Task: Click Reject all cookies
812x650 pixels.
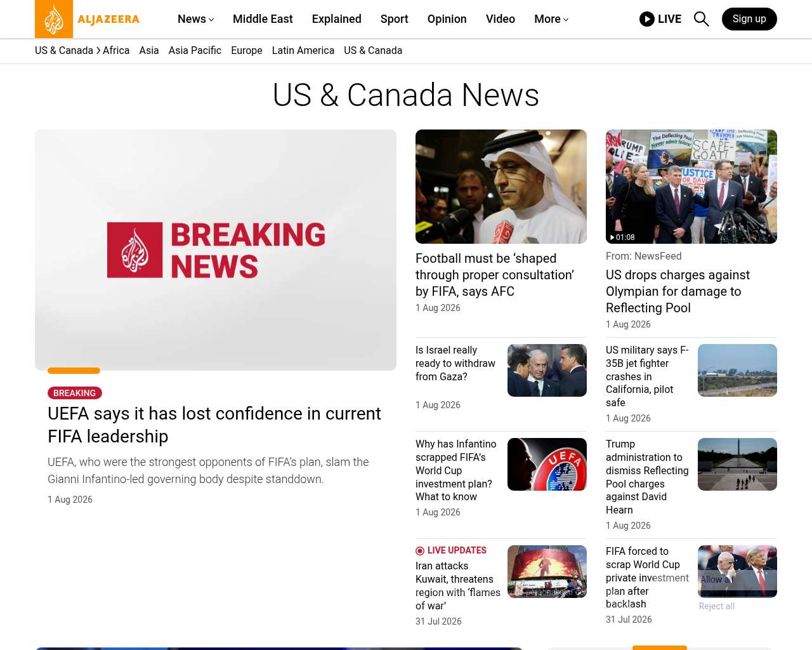Action: 717,606
